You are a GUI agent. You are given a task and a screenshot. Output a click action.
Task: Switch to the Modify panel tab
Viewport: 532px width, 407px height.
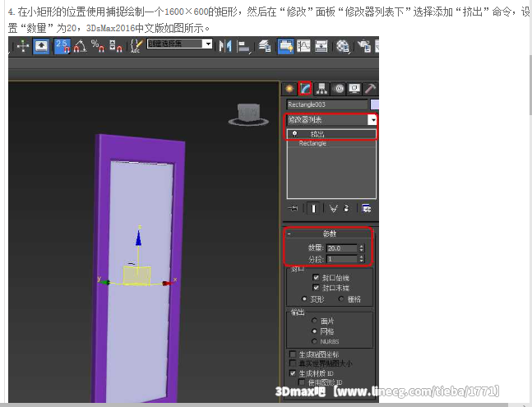click(x=305, y=89)
